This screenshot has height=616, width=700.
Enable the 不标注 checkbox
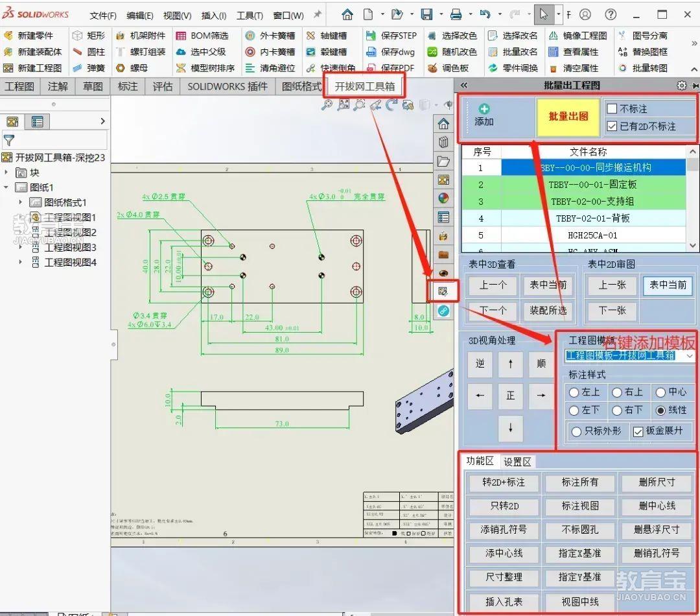point(612,108)
